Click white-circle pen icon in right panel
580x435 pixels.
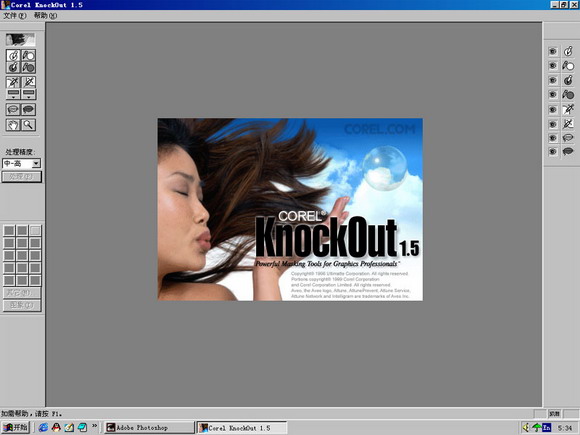(x=568, y=51)
